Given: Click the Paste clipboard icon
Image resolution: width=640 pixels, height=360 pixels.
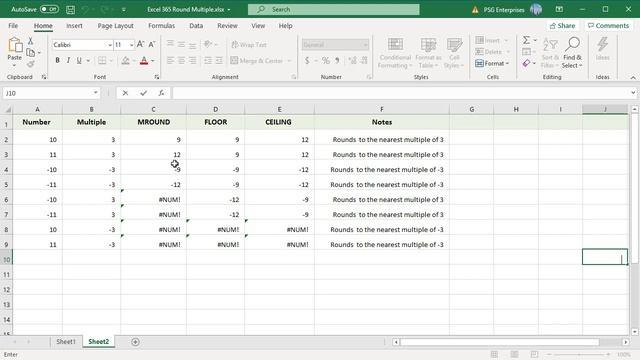Looking at the screenshot, I should 15,45.
